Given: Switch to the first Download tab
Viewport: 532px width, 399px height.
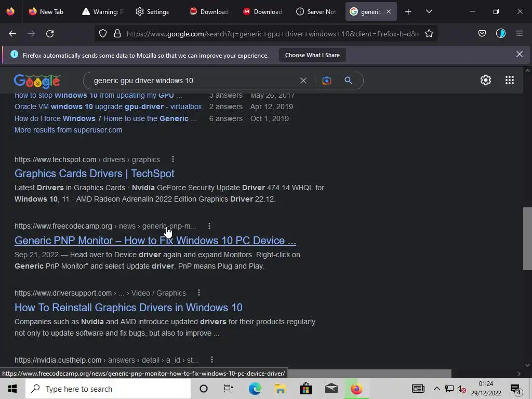Looking at the screenshot, I should click(209, 11).
